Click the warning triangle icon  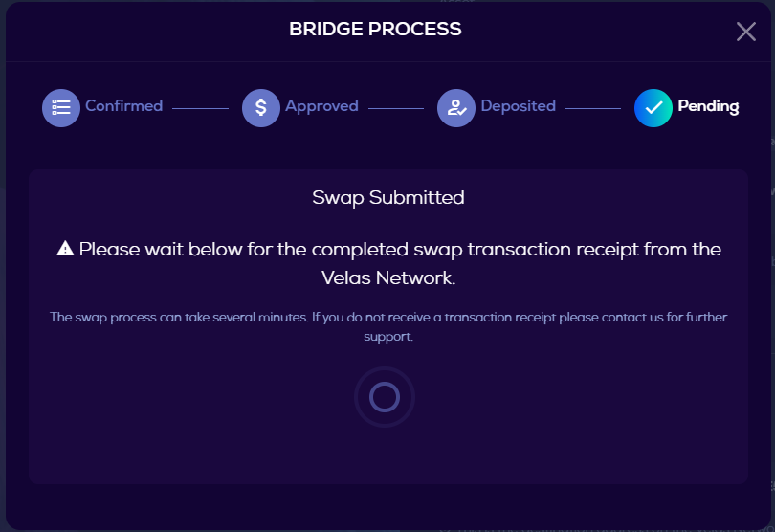point(65,248)
